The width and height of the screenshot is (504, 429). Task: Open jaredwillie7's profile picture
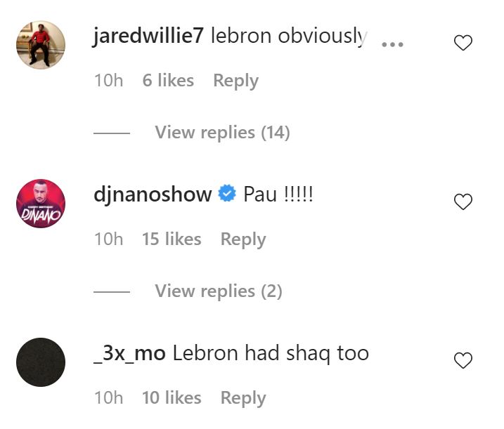[x=41, y=45]
